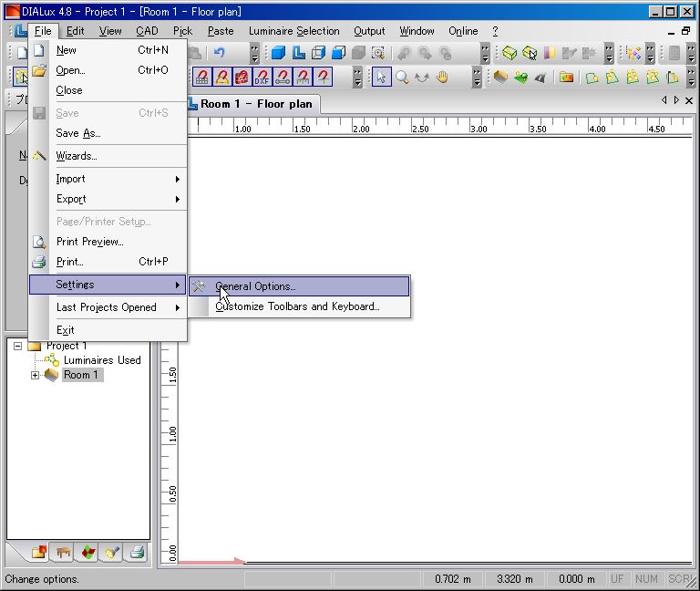Select Room 1 in project tree
This screenshot has width=700, height=591.
[81, 375]
